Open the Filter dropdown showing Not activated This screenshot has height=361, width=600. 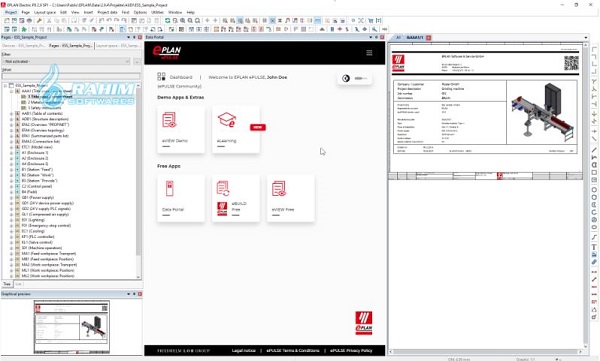click(x=66, y=61)
